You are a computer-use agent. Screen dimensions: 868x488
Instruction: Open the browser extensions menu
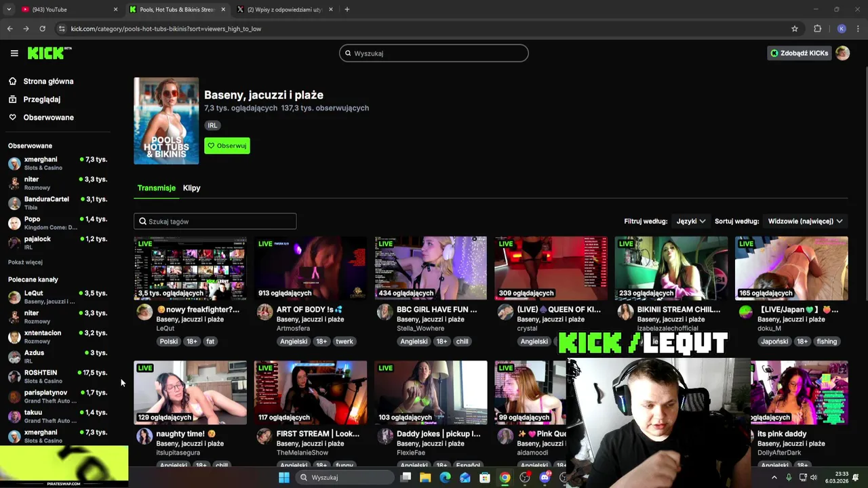click(x=817, y=28)
